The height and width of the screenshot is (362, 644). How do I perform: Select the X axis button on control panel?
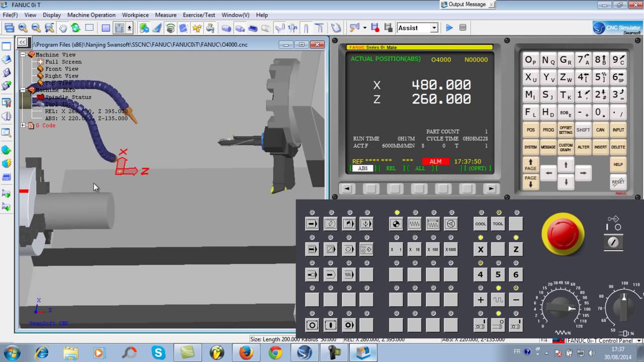tap(480, 249)
